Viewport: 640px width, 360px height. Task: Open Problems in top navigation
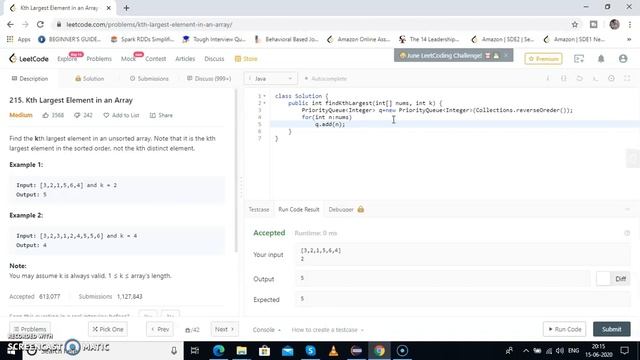click(99, 59)
